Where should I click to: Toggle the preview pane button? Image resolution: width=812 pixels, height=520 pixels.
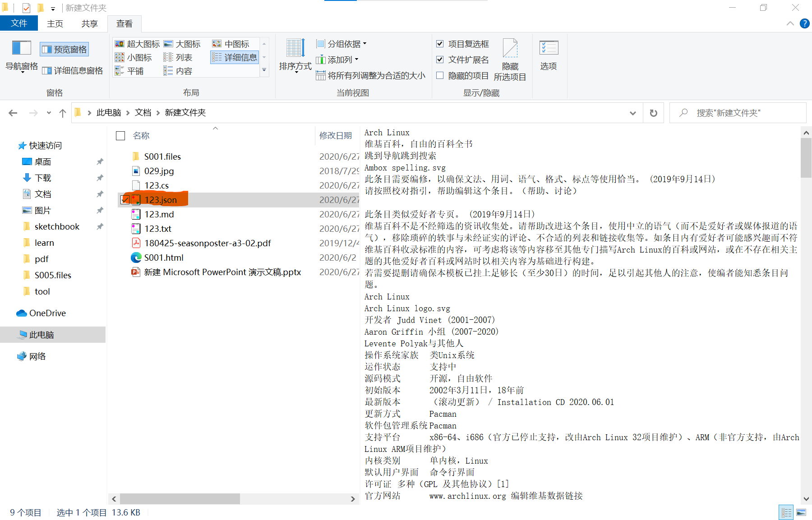click(65, 49)
